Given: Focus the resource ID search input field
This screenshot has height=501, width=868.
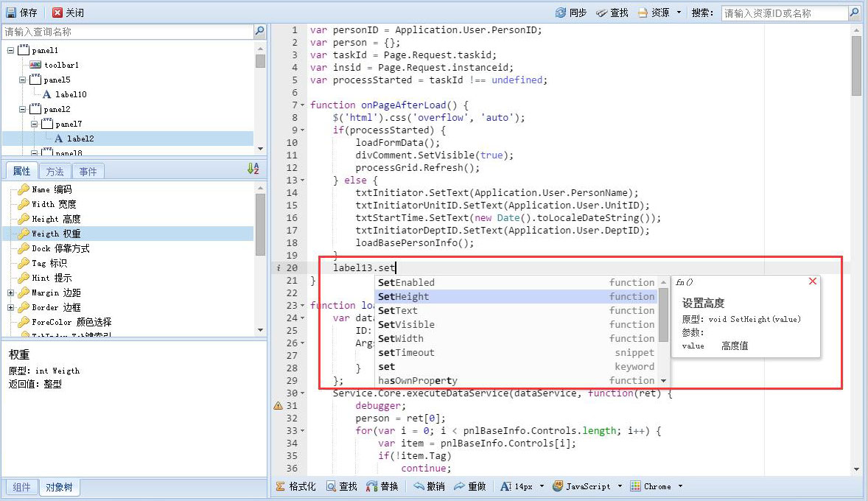Looking at the screenshot, I should click(785, 13).
